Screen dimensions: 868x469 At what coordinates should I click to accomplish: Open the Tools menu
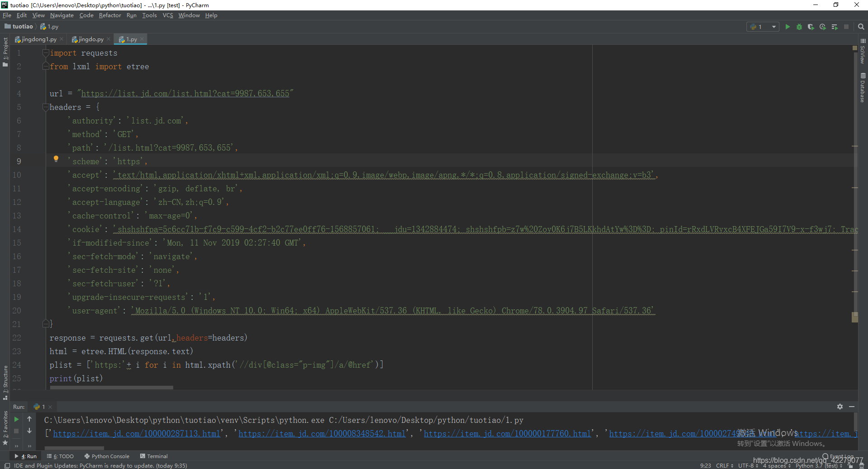[149, 15]
